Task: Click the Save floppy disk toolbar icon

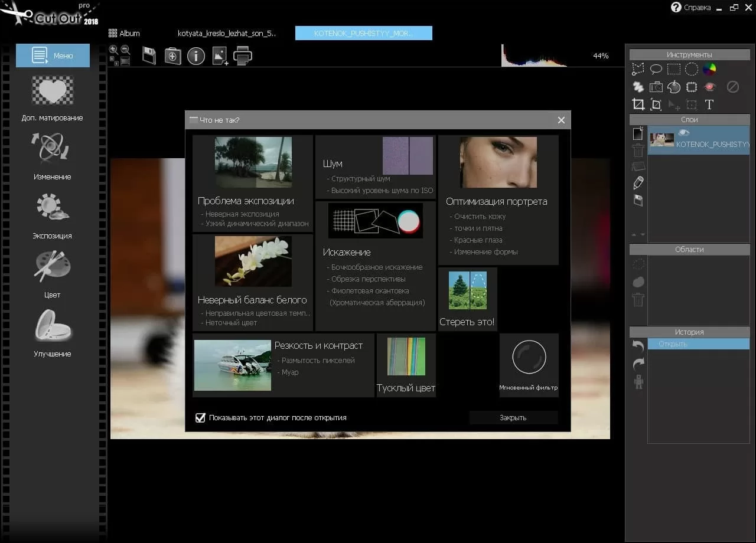Action: click(149, 56)
